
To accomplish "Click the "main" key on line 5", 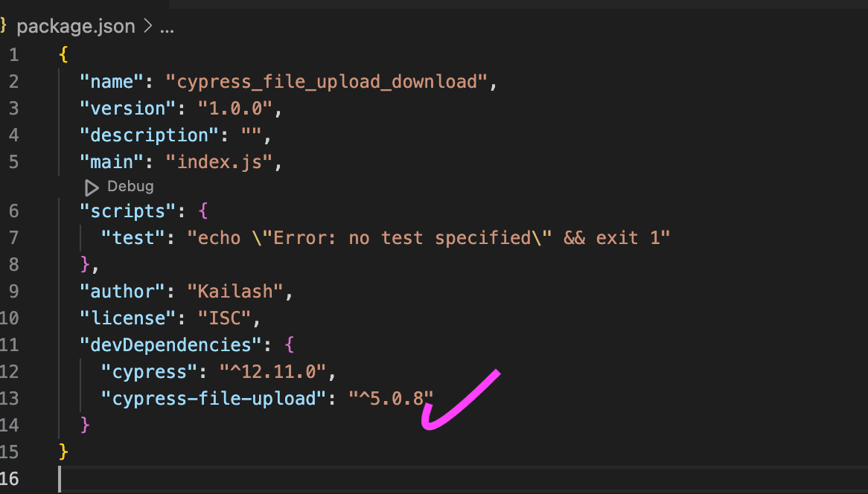I will pos(112,162).
